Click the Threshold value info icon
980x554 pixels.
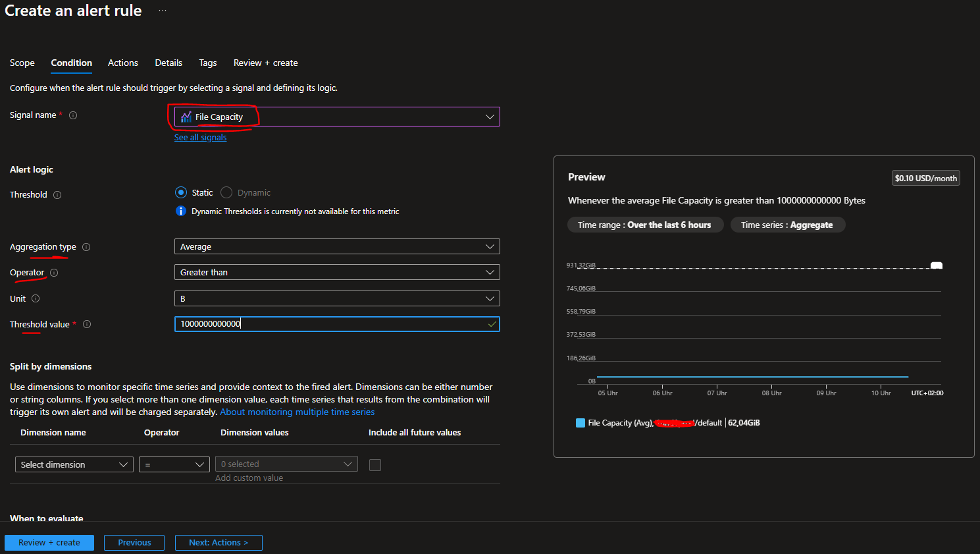tap(87, 324)
